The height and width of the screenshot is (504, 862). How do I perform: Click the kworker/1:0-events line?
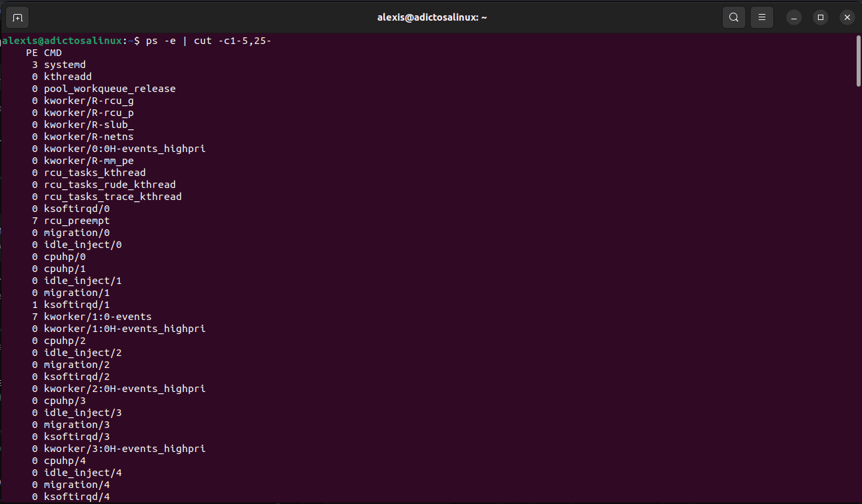(91, 317)
